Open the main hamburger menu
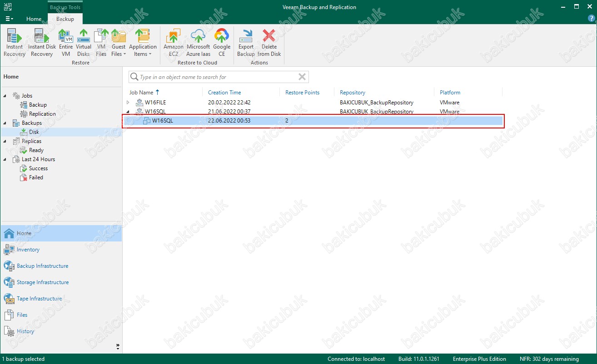Viewport: 597px width, 364px height. coord(9,19)
